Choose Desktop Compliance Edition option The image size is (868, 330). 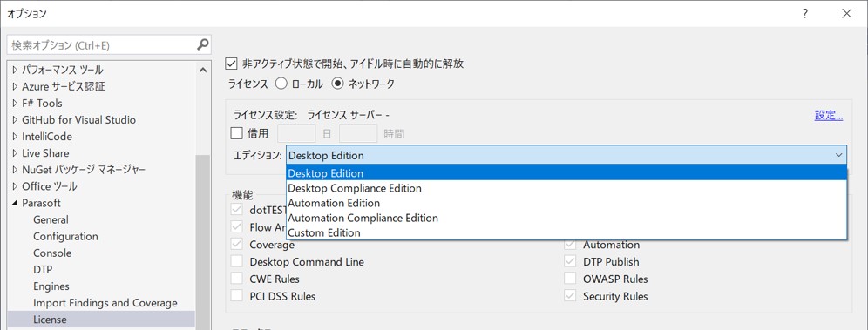[x=566, y=188]
